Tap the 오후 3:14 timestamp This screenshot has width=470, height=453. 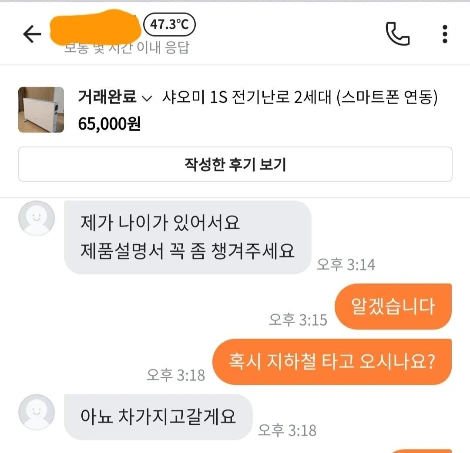coord(346,264)
